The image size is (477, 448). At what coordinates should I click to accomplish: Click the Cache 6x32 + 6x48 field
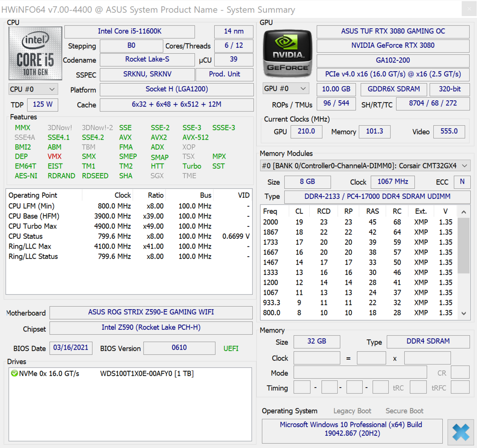[177, 105]
